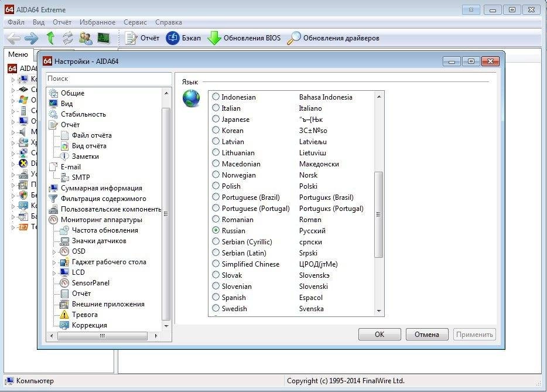Click the Частота обновления clock icon
This screenshot has width=547, height=392.
pyautogui.click(x=64, y=230)
